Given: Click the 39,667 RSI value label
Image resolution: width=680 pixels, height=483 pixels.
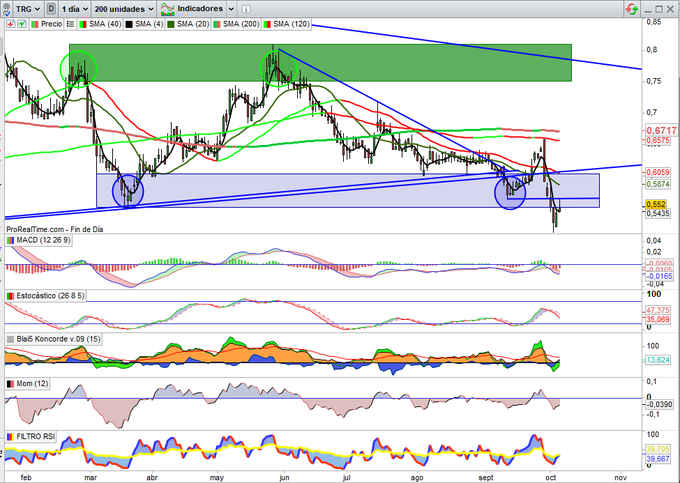Looking at the screenshot, I should pyautogui.click(x=658, y=459).
